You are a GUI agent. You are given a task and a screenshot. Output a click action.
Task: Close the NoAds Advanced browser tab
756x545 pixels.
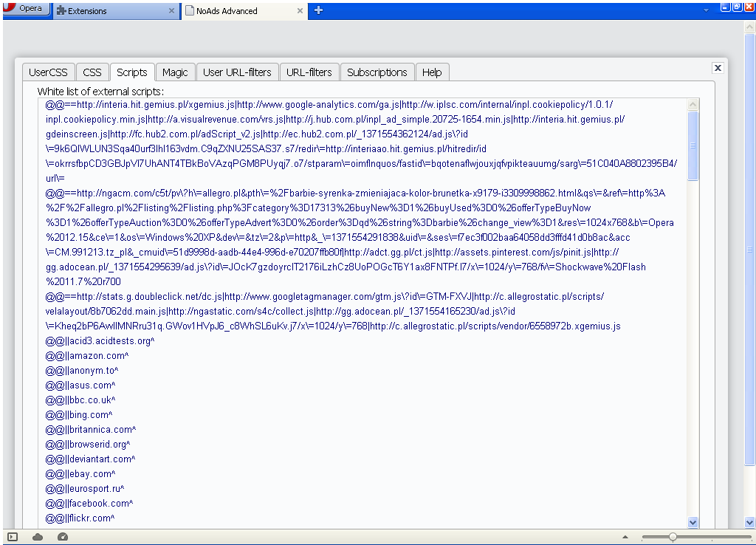click(300, 10)
